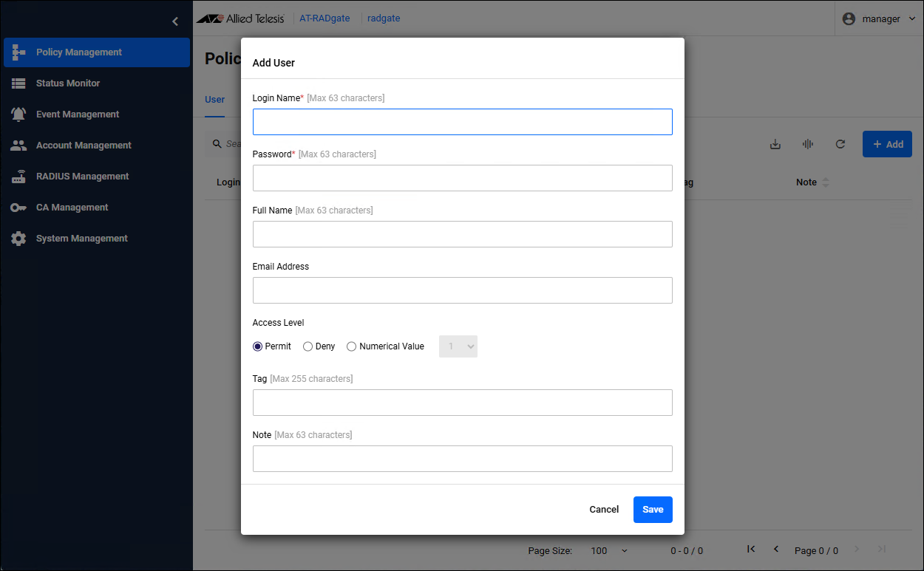
Task: Click the blue Add button
Action: pyautogui.click(x=887, y=144)
